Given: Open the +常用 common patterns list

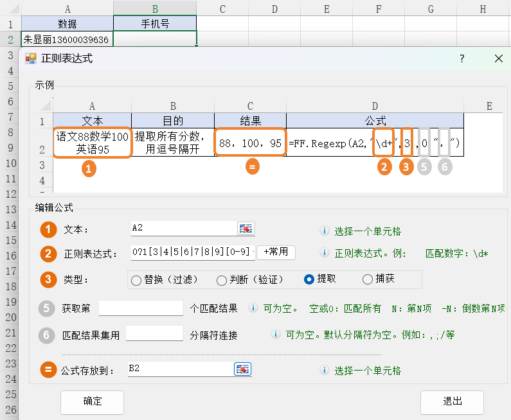Looking at the screenshot, I should click(x=276, y=252).
